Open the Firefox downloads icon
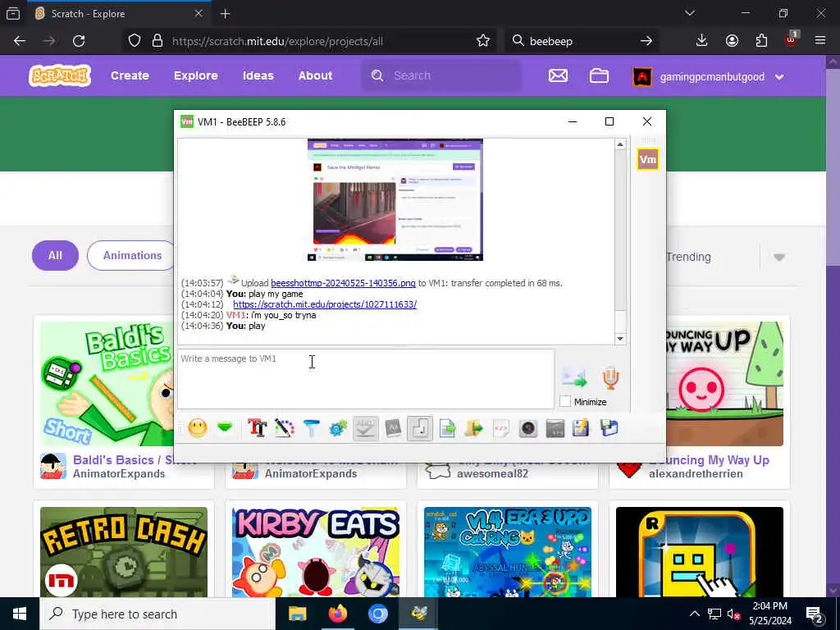 click(702, 41)
